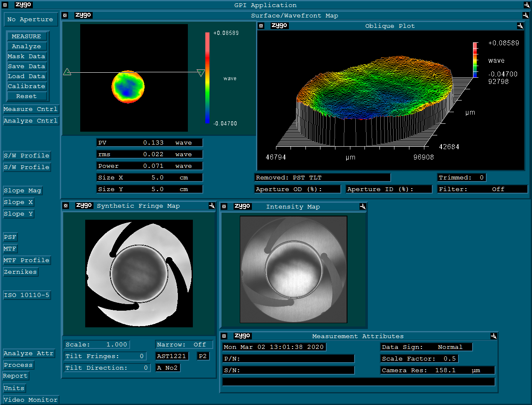Click the surface map color scale bar
This screenshot has width=532, height=405.
207,78
